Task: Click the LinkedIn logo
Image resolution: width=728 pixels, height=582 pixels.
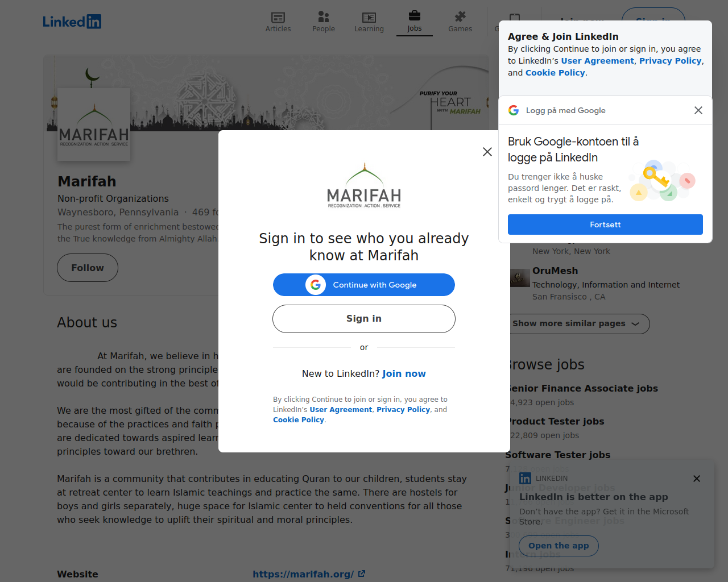Action: [x=72, y=22]
